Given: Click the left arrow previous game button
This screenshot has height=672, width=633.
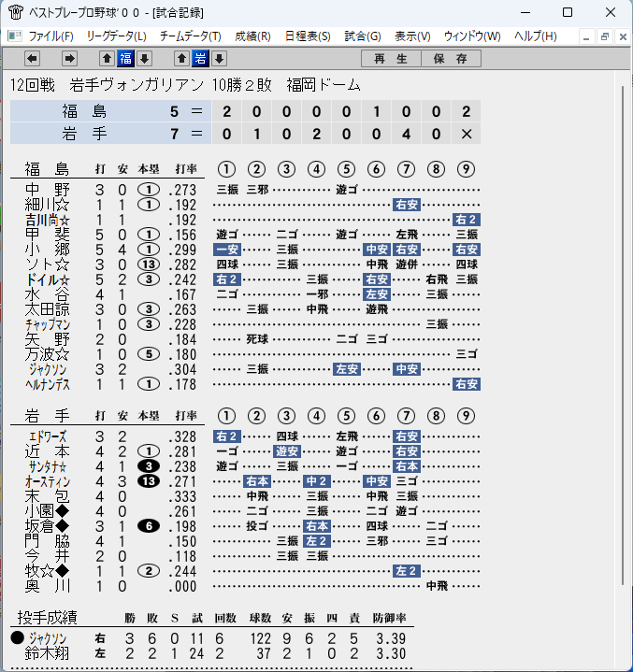Looking at the screenshot, I should click(32, 58).
